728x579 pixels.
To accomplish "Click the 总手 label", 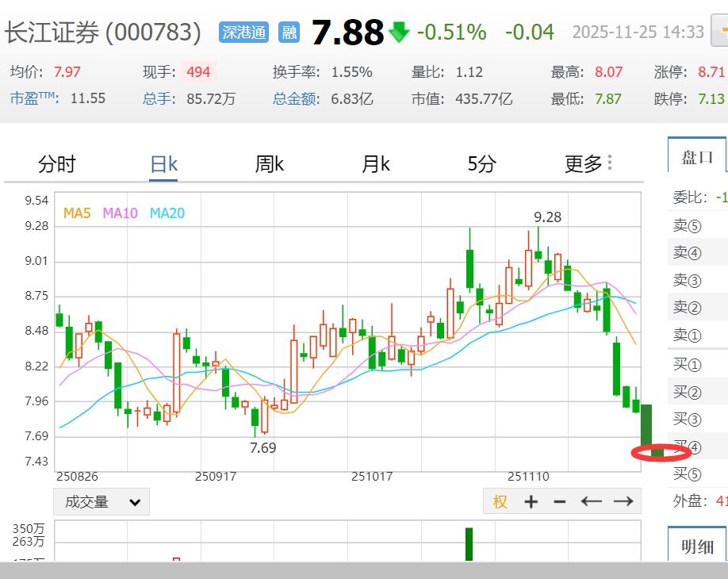I will point(159,98).
